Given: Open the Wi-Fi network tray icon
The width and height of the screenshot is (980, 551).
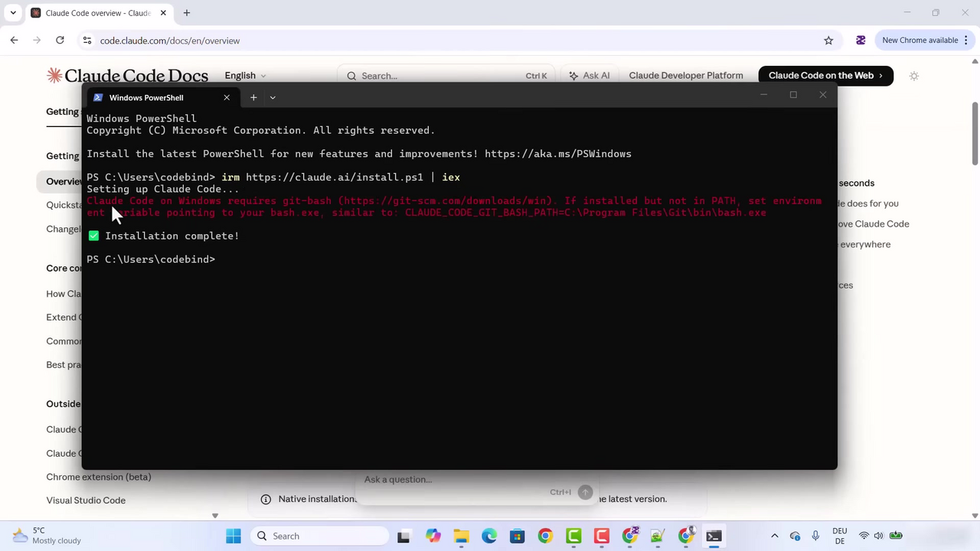Looking at the screenshot, I should [x=864, y=536].
